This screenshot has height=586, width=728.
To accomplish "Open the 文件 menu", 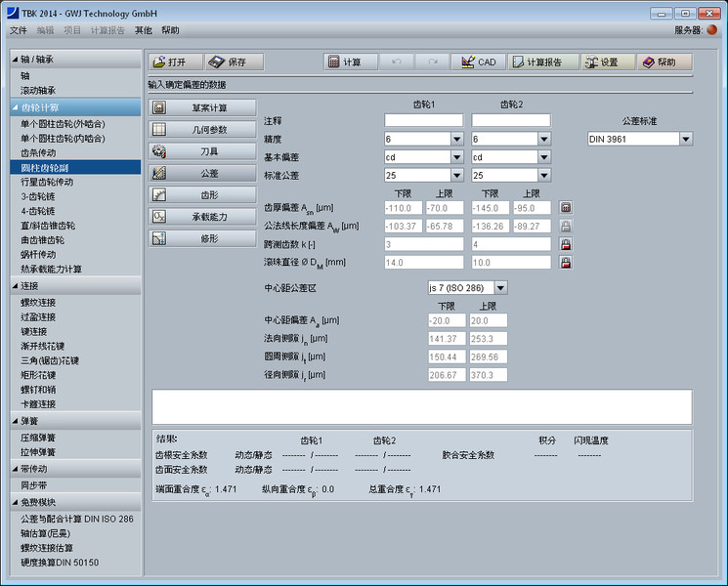I will click(18, 30).
